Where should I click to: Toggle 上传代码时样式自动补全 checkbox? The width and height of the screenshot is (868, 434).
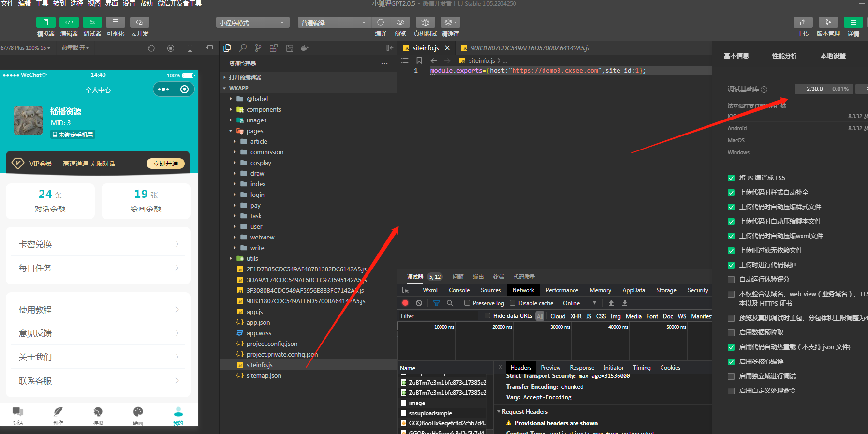(x=731, y=193)
